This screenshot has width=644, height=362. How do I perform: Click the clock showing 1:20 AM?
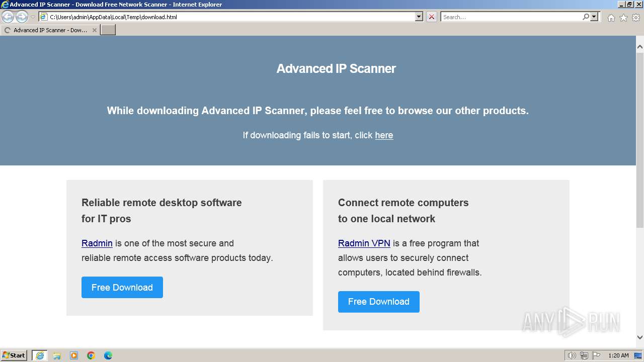[x=618, y=355]
